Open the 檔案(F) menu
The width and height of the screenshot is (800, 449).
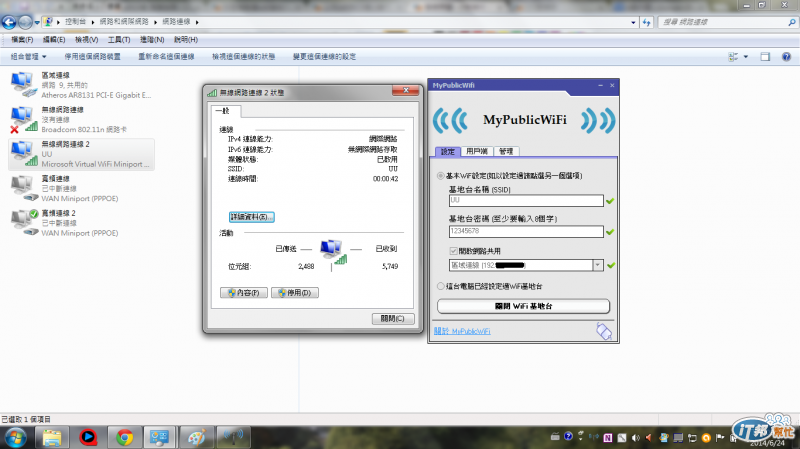22,39
